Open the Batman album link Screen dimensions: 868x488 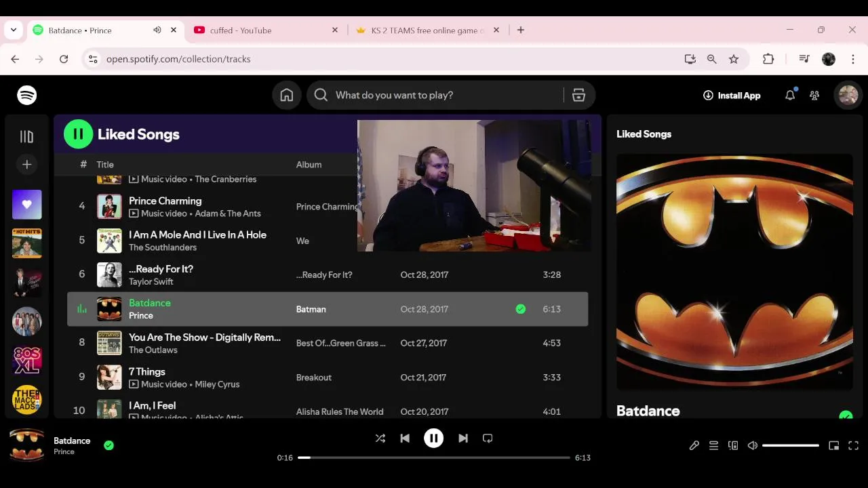click(x=311, y=309)
